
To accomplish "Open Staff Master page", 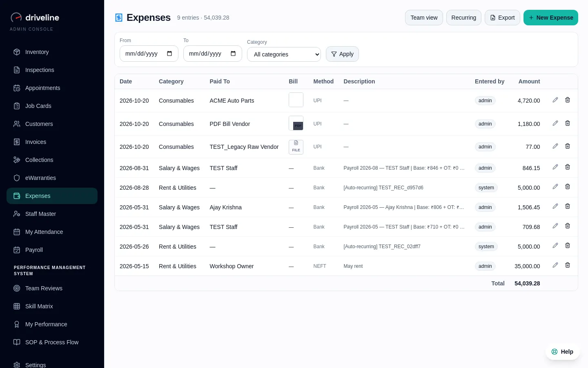I will [x=52, y=214].
